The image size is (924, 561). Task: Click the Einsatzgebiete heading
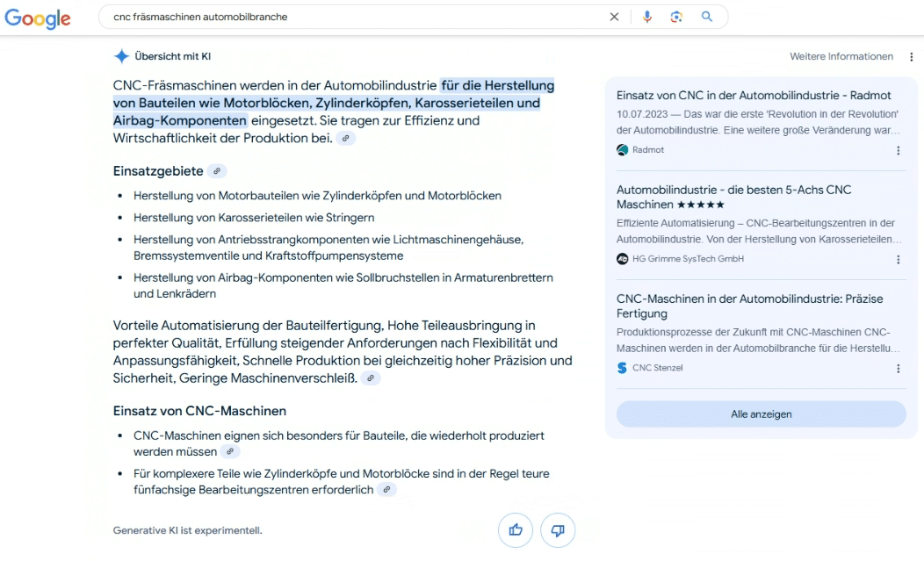pyautogui.click(x=158, y=171)
